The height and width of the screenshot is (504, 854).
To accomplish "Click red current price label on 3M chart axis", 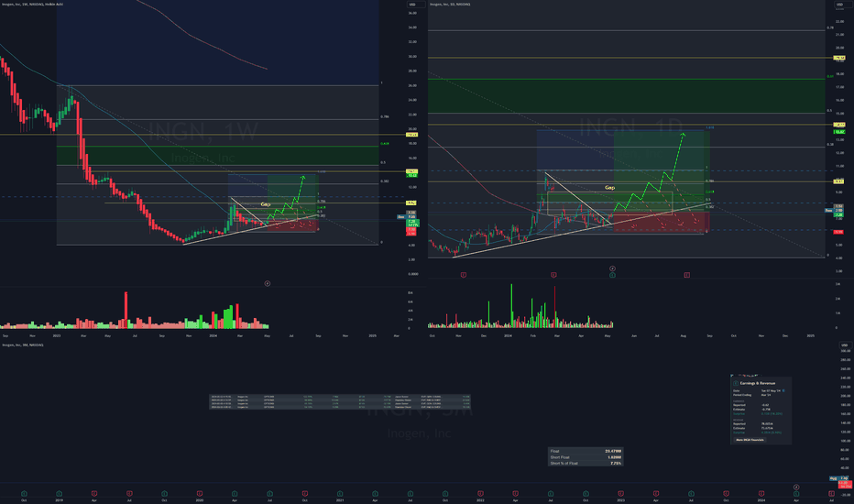I will click(845, 485).
